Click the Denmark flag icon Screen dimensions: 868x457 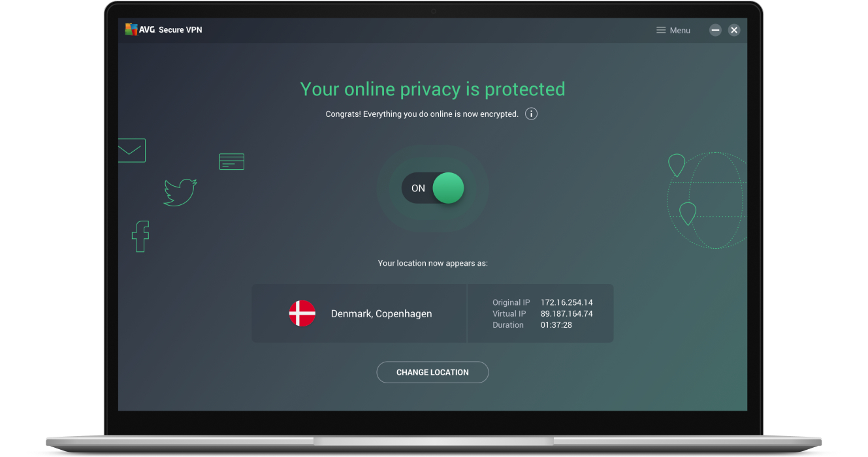coord(302,313)
